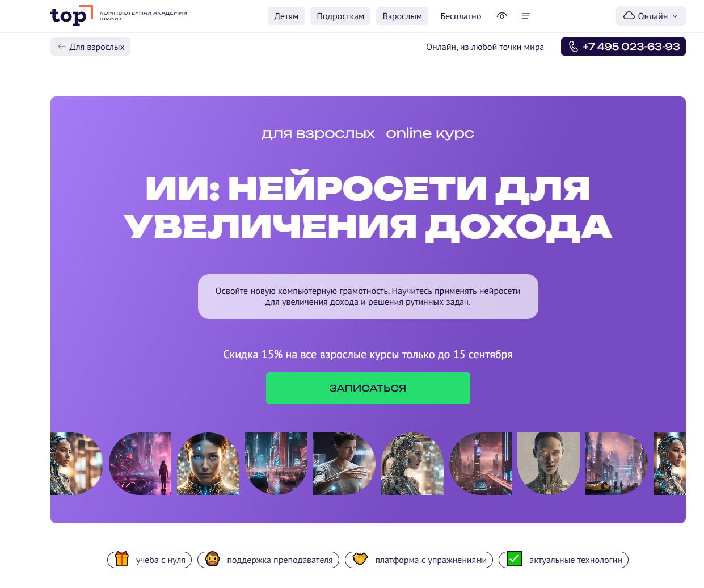Screen dimensions: 704x588
Task: Select the pink neon city thumbnail
Action: pos(140,464)
